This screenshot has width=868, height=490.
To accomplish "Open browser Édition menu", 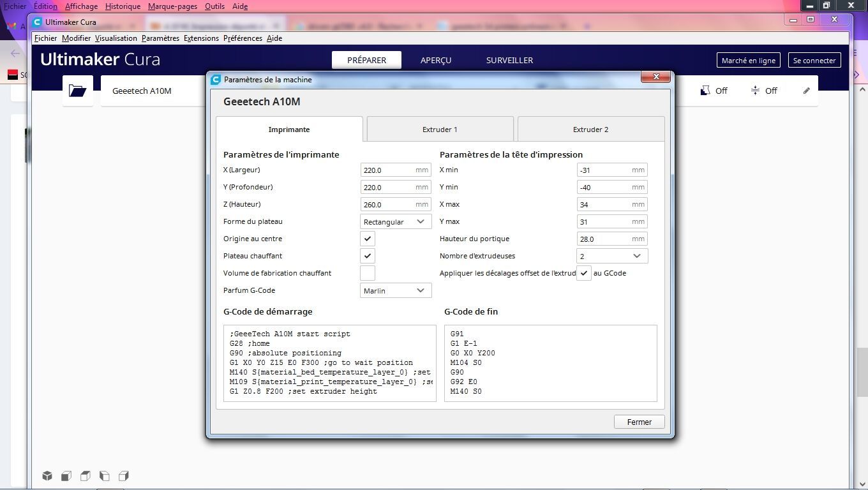I will coord(45,6).
